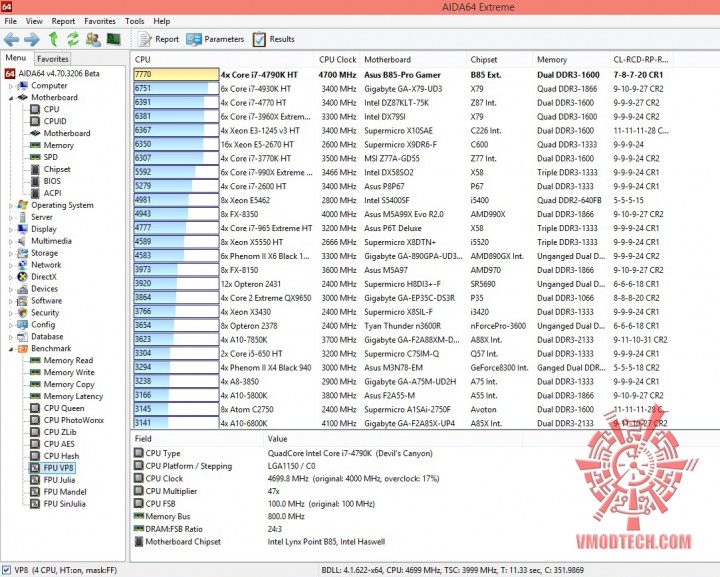The image size is (720, 577).
Task: Open the Tools menu
Action: 135,21
